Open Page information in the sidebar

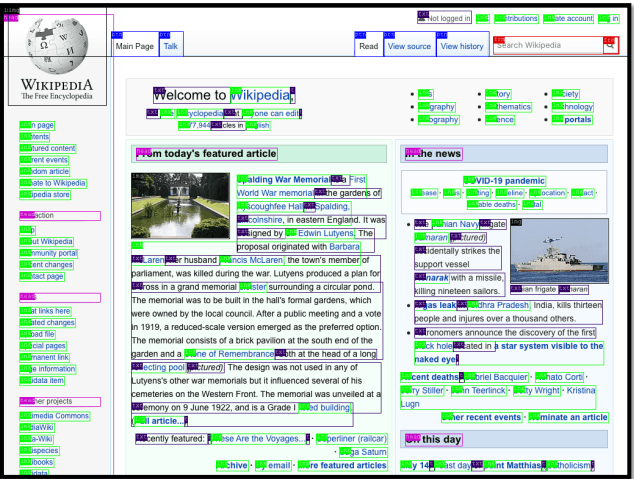coord(48,369)
